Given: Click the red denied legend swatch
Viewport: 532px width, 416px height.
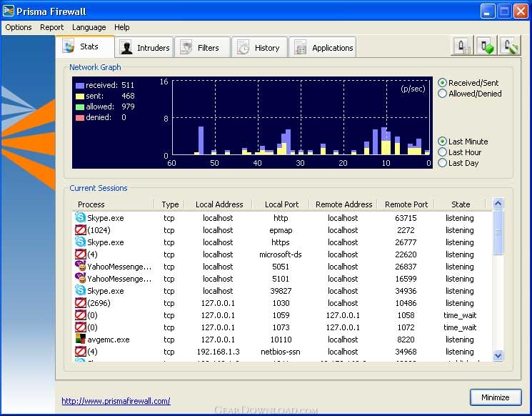Looking at the screenshot, I should (x=80, y=117).
